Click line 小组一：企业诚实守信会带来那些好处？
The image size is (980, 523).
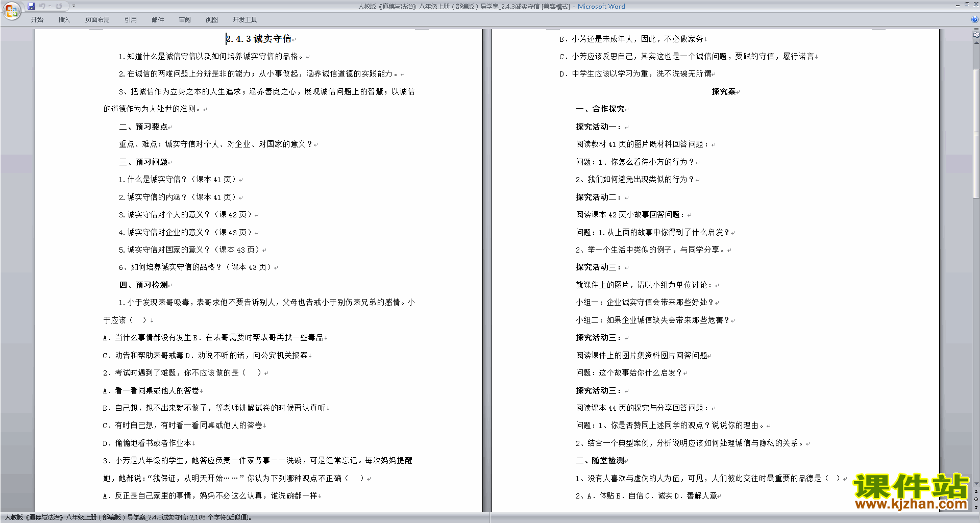click(x=645, y=303)
